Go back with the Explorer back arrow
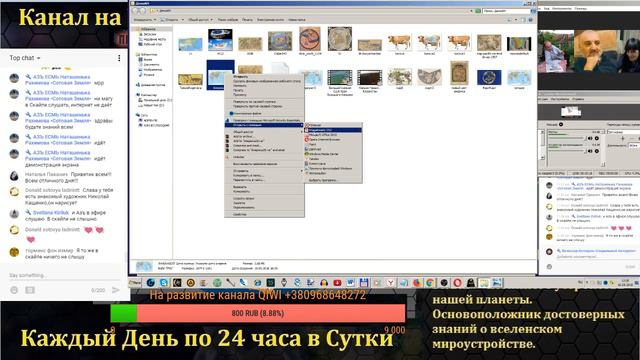 pyautogui.click(x=135, y=11)
